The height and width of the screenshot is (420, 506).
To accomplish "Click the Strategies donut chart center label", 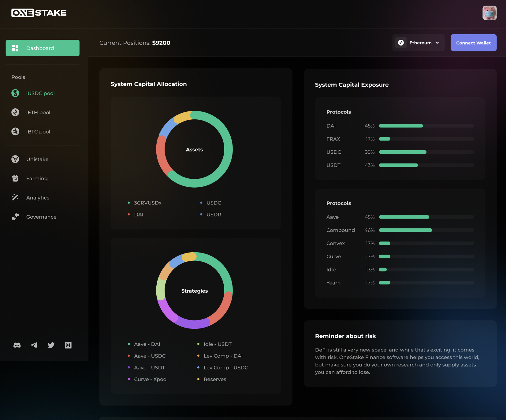I will pos(194,291).
